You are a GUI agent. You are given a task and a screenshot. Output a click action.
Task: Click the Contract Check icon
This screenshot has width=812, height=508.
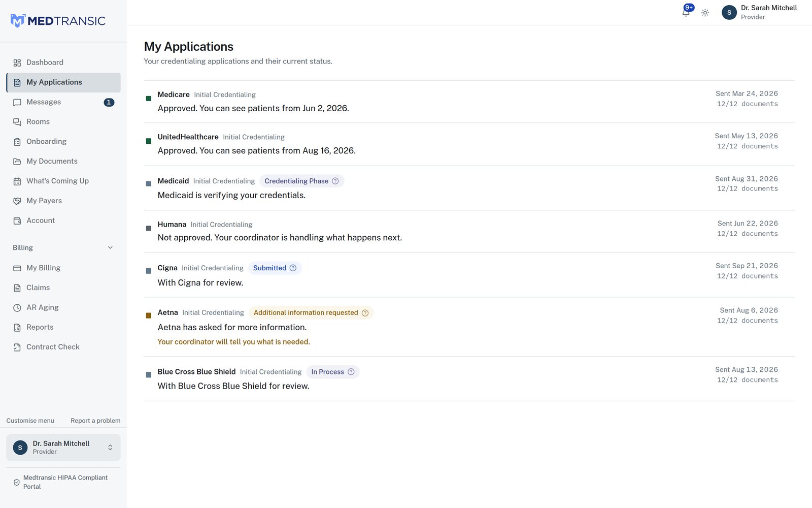click(x=17, y=347)
